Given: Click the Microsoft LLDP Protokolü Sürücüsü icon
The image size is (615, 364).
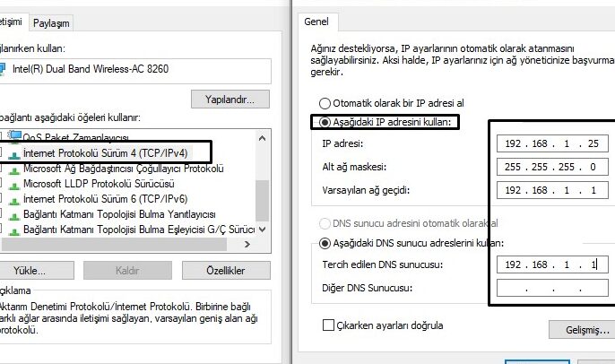Looking at the screenshot, I should (14, 185).
